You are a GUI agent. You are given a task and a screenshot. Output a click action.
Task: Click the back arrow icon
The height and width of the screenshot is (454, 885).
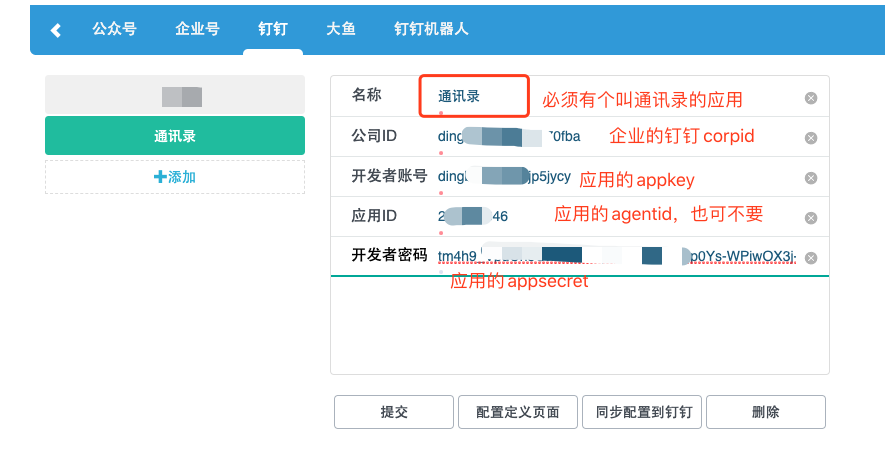coord(56,30)
